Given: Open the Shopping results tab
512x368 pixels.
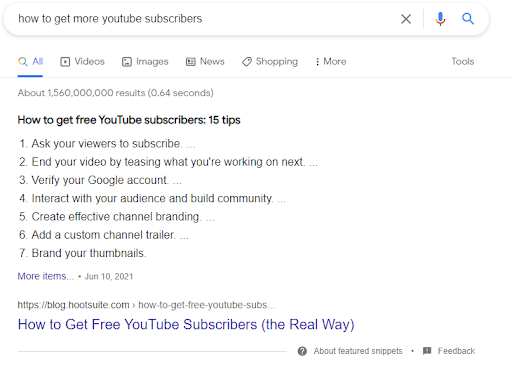Looking at the screenshot, I should pos(270,62).
